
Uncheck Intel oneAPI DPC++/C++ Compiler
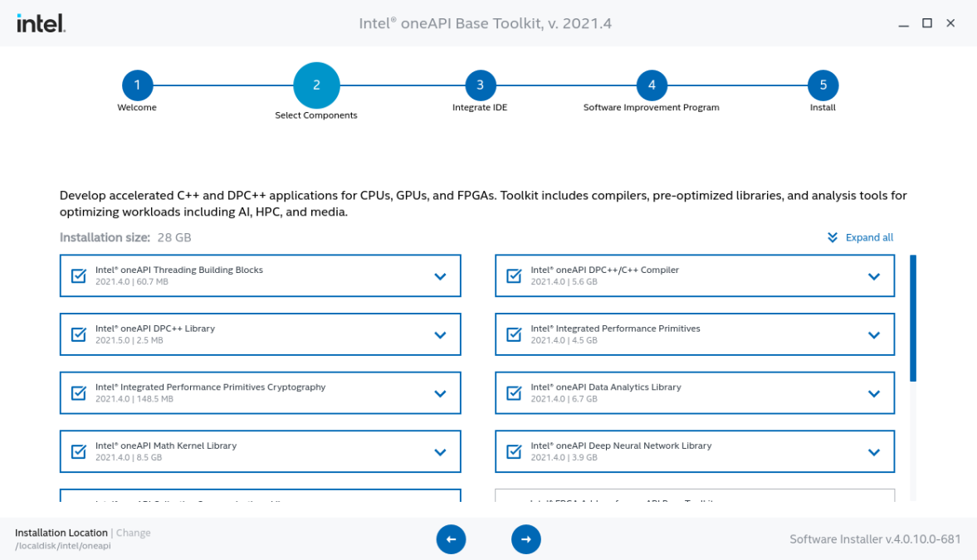click(x=514, y=275)
